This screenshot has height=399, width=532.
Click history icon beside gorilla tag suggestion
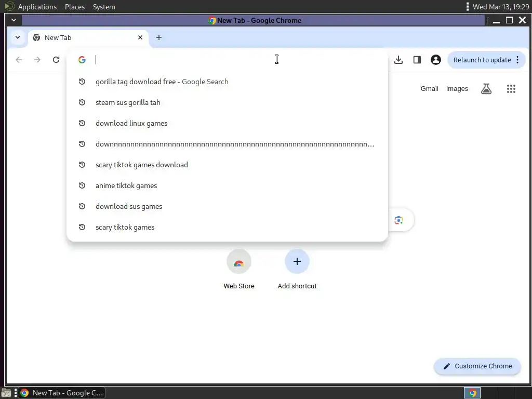click(x=82, y=82)
